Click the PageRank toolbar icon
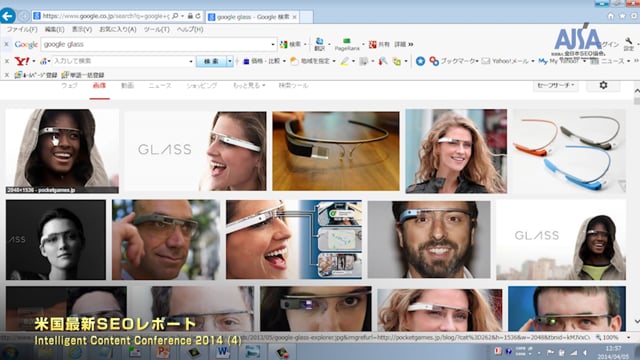Screen dimensions: 640x360 click(x=347, y=44)
